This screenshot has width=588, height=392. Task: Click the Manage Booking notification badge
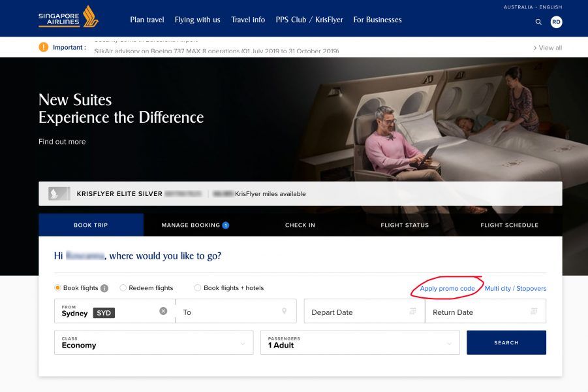[x=226, y=225]
